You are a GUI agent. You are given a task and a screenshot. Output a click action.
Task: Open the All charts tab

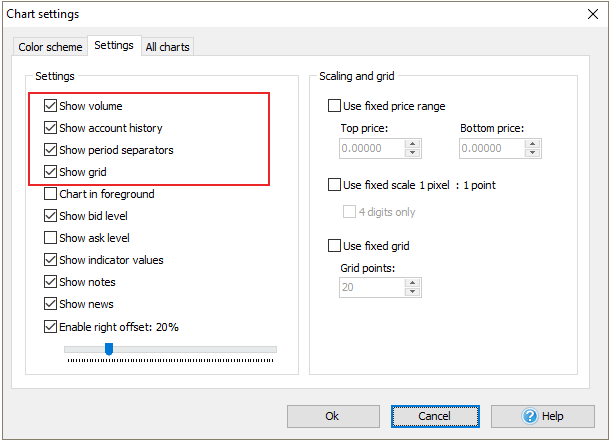click(168, 47)
